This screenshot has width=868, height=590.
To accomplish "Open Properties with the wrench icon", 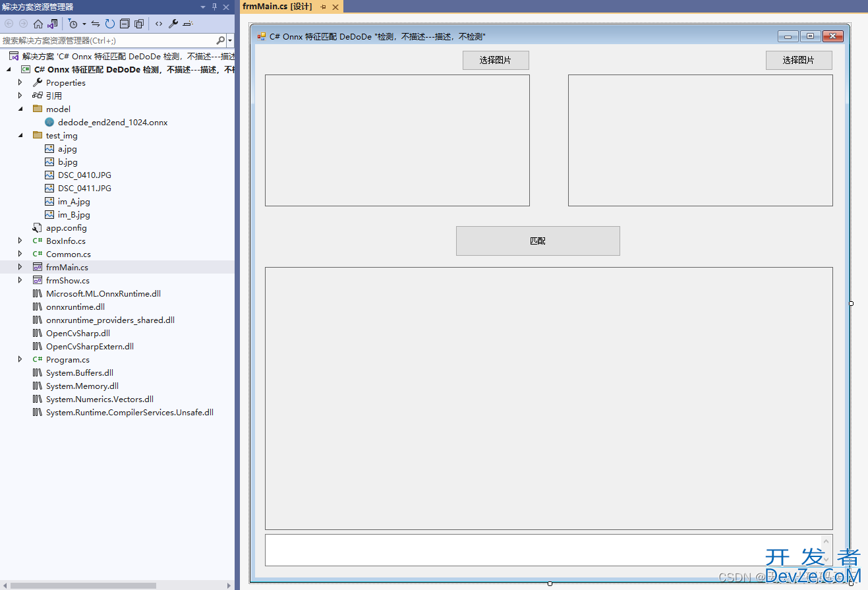I will coord(173,24).
